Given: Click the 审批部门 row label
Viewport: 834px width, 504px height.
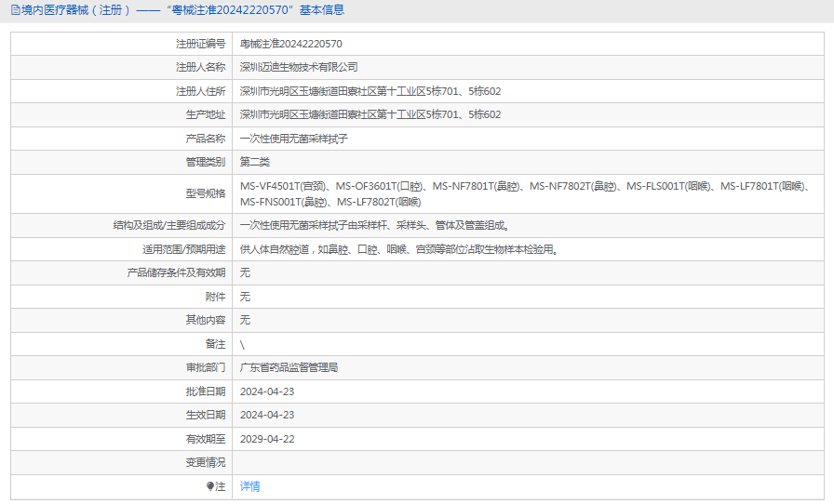Looking at the screenshot, I should (206, 367).
